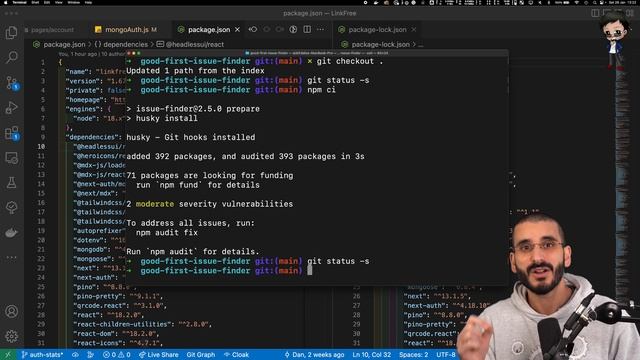This screenshot has width=640, height=360.
Task: Click "pino-pretty" line in package.json editor
Action: pyautogui.click(x=118, y=296)
